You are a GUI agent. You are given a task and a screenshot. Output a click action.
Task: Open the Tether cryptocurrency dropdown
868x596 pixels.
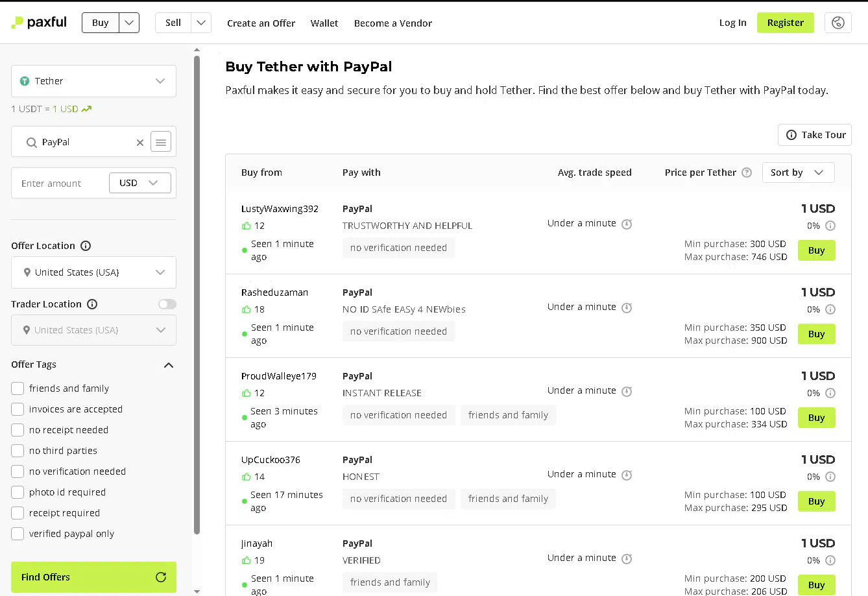[93, 81]
